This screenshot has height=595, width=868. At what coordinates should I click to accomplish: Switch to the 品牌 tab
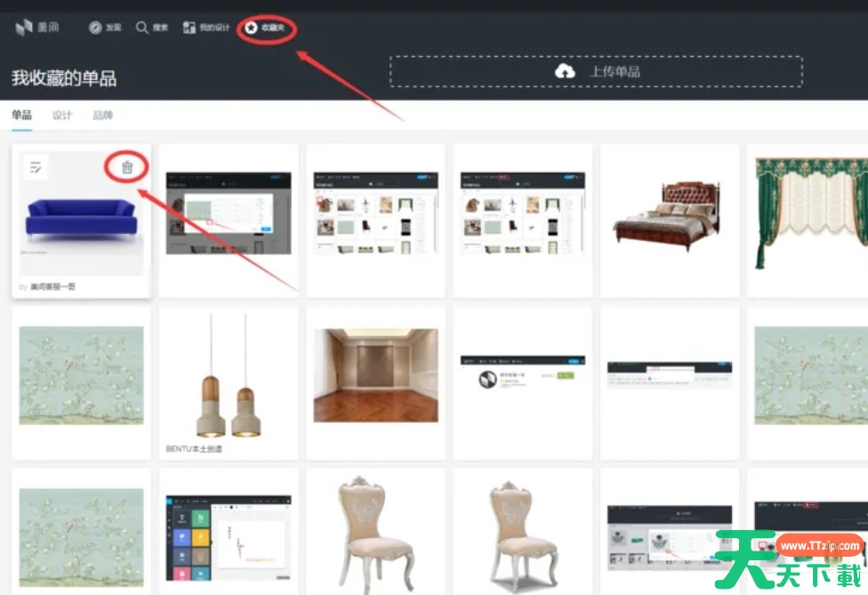pos(103,116)
